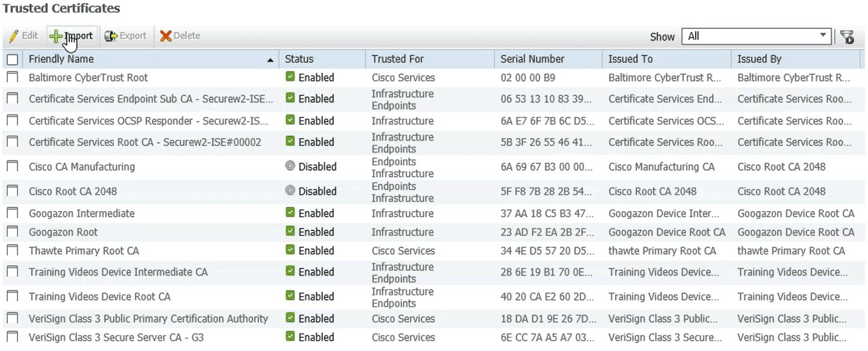Open the Show All dropdown
This screenshot has width=868, height=351.
[756, 36]
